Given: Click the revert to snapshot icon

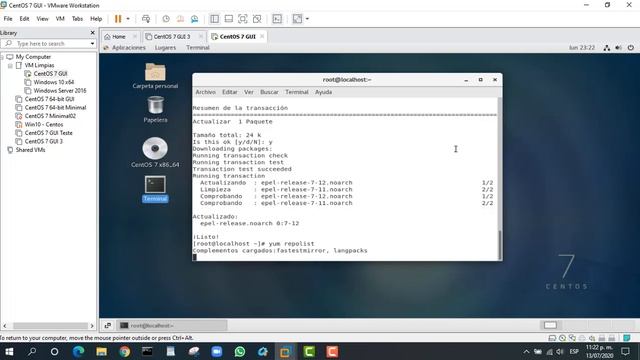Looking at the screenshot, I should [180, 19].
